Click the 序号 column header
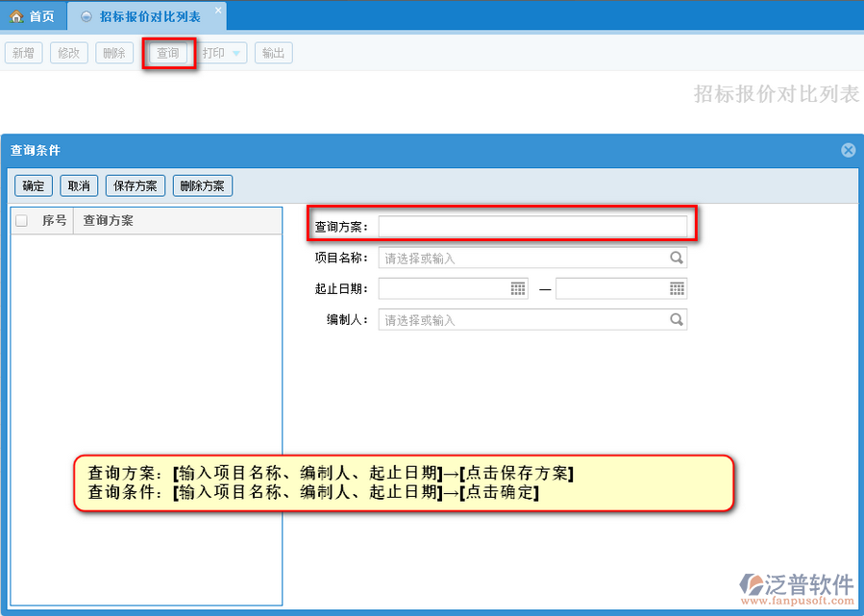Viewport: 864px width, 616px height. coord(54,221)
